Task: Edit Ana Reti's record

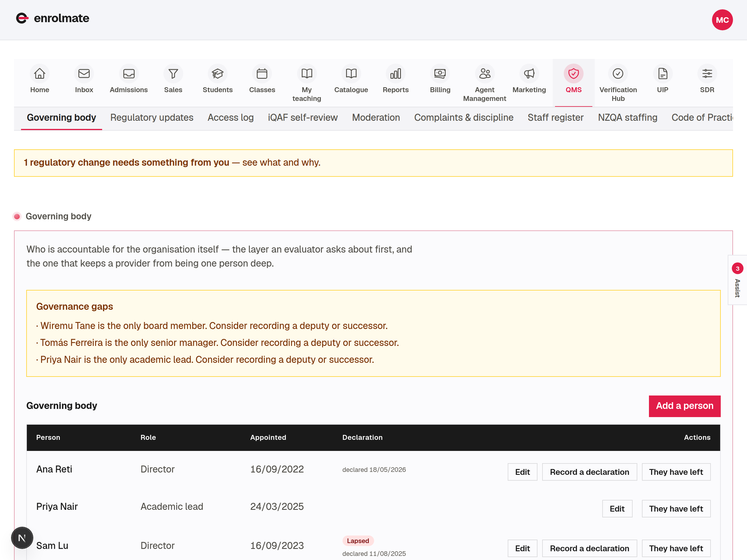Action: coord(522,472)
